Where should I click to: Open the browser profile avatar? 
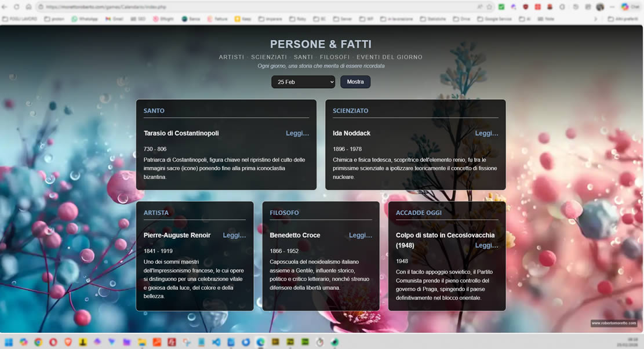point(599,7)
